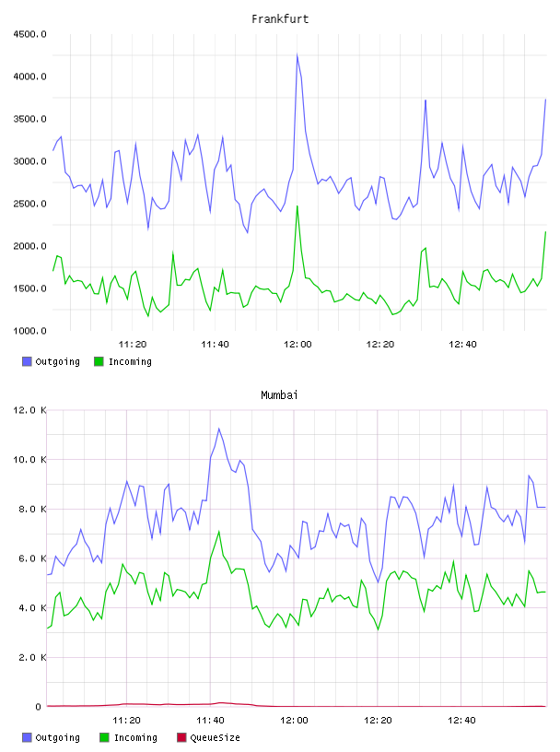
Task: Click the green Incoming swatch in Mumbai legend
Action: (x=104, y=737)
